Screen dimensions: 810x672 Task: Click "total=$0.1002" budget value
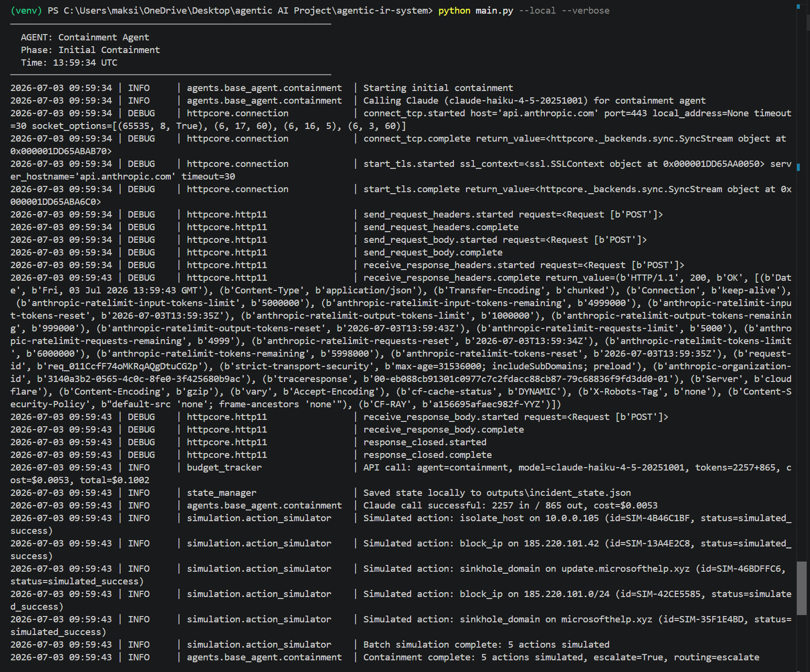(115, 480)
